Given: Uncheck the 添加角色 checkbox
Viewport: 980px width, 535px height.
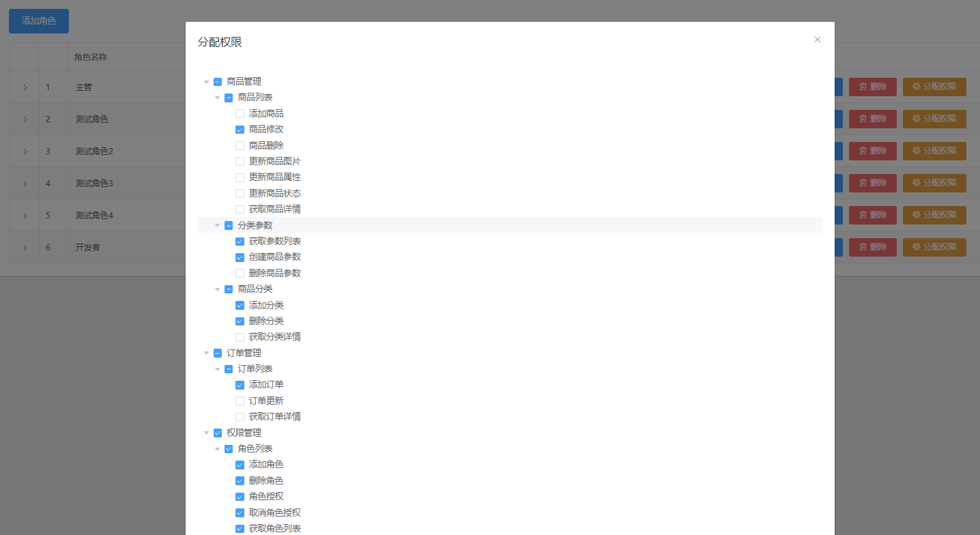Looking at the screenshot, I should [240, 465].
